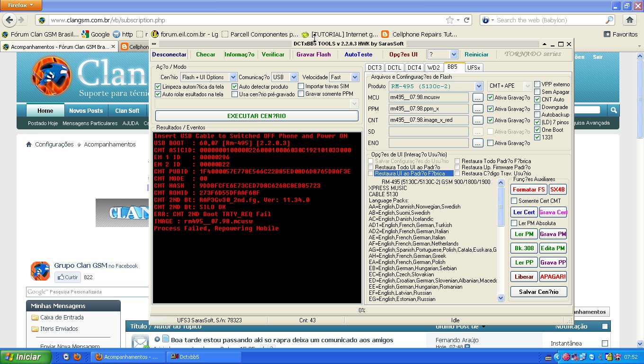Enable VPP externo checkbox

pyautogui.click(x=537, y=84)
